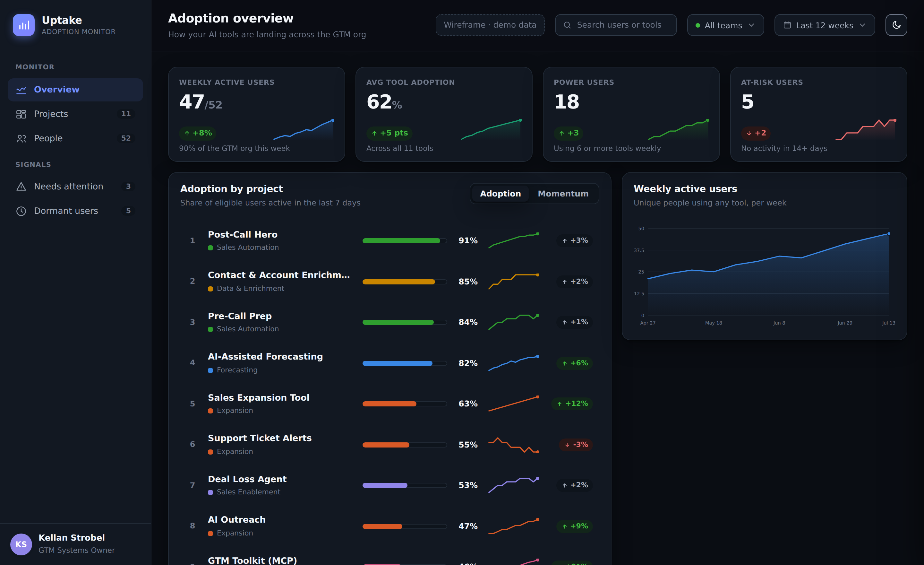Click the Weekly Active Users +8% badge
Screen dimensions: 924x565
pyautogui.click(x=198, y=133)
